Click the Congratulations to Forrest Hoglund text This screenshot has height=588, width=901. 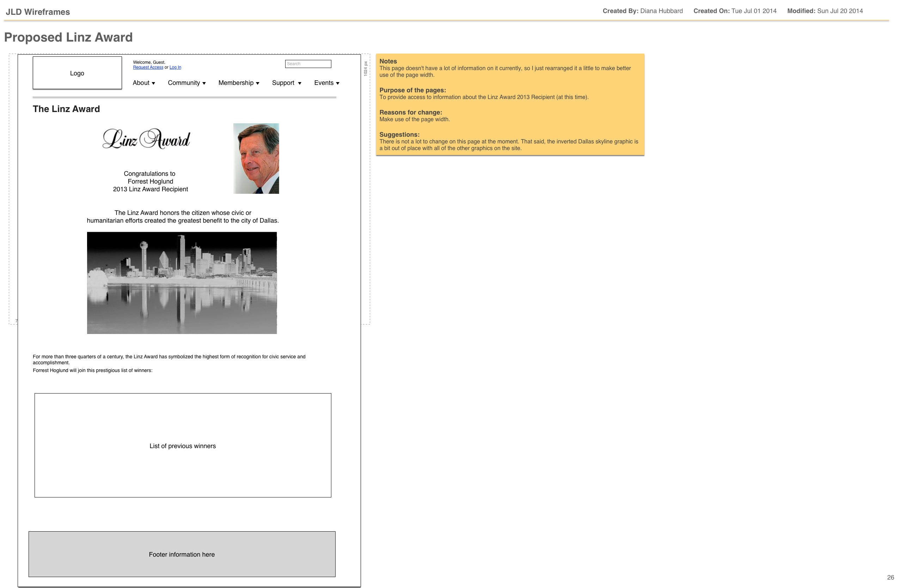point(150,181)
